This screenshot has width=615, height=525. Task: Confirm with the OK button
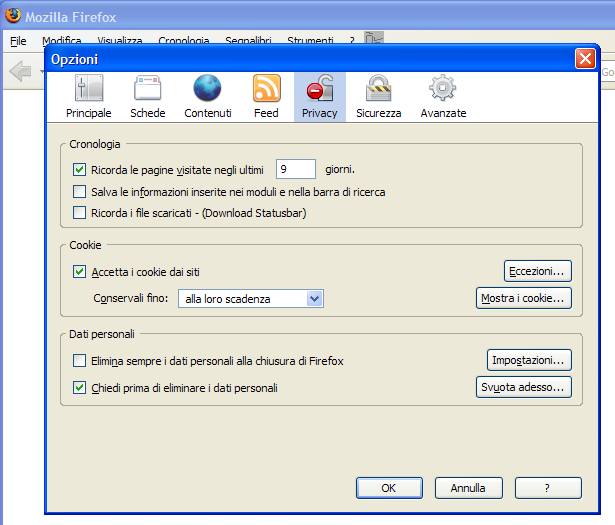click(x=389, y=488)
